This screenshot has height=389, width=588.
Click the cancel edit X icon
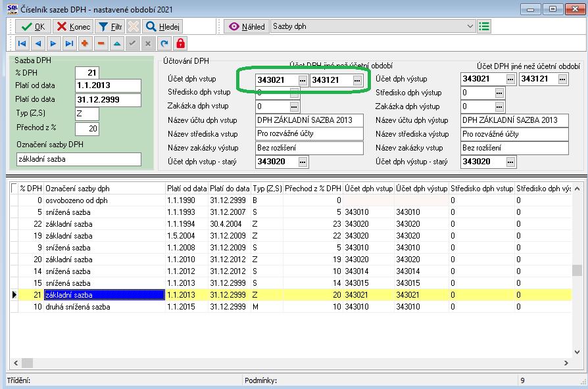(x=148, y=43)
